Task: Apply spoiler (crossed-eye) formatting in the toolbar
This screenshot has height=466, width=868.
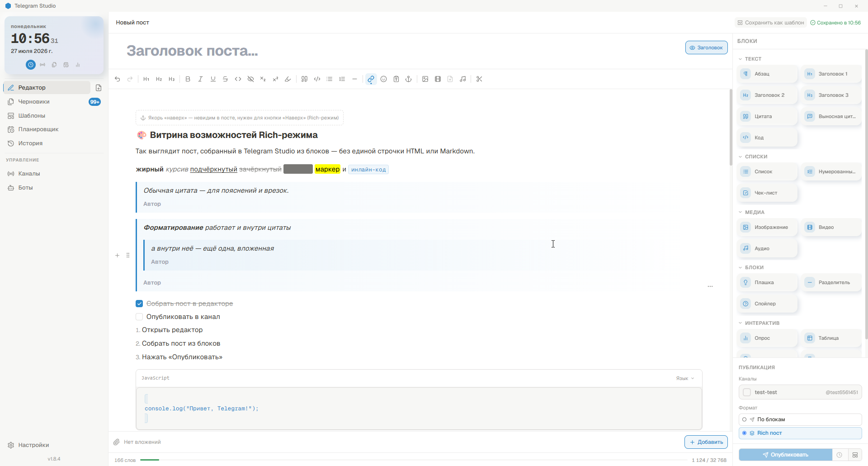Action: click(251, 79)
